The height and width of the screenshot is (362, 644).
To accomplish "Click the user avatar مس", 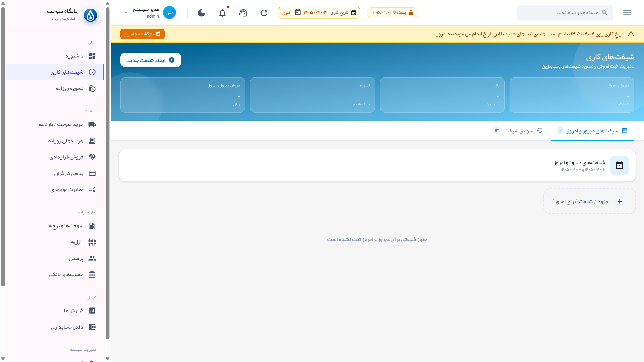I will coord(169,13).
